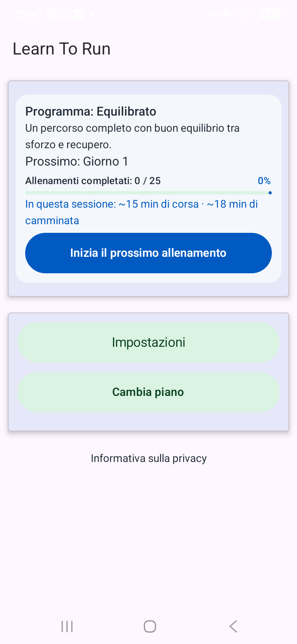Tap the WhatsApp notification icon in status bar
Image resolution: width=297 pixels, height=644 pixels.
click(65, 14)
